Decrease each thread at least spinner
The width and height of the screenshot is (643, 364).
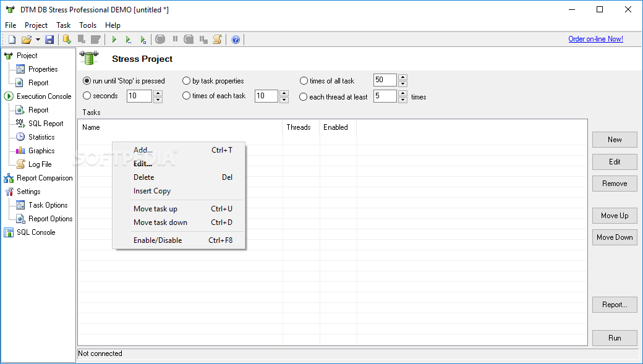[402, 99]
